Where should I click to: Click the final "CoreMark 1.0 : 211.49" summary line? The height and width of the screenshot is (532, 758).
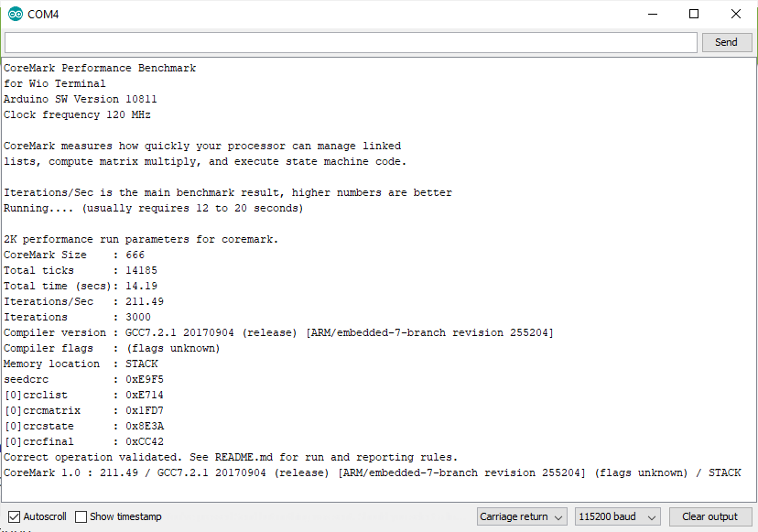(x=372, y=472)
